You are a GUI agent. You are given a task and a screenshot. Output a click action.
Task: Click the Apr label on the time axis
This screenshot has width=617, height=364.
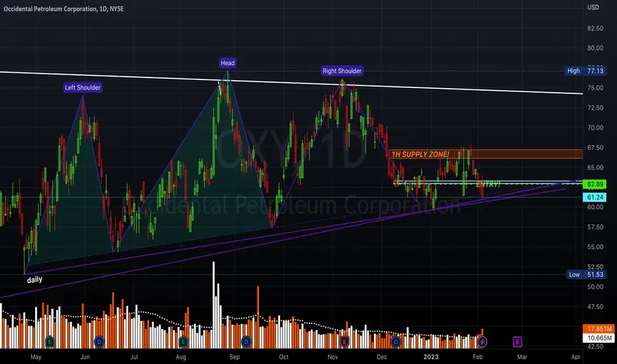tap(576, 357)
